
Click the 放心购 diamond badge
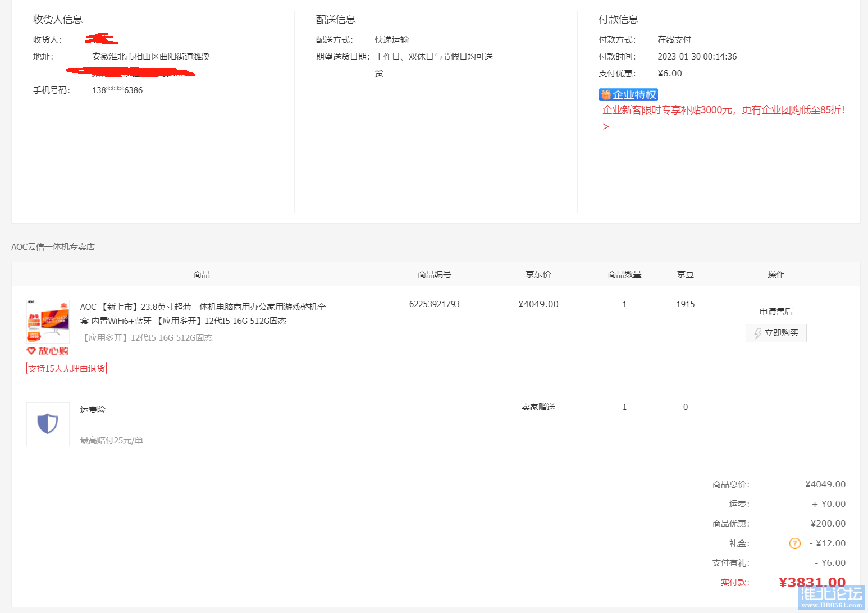48,351
